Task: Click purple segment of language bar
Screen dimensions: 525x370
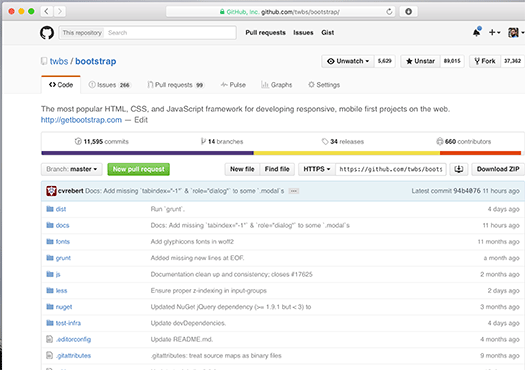Action: click(x=147, y=153)
